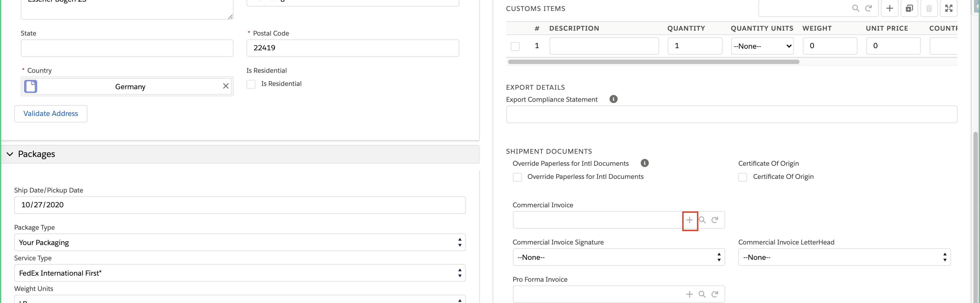Open the Service Type dropdown

240,273
